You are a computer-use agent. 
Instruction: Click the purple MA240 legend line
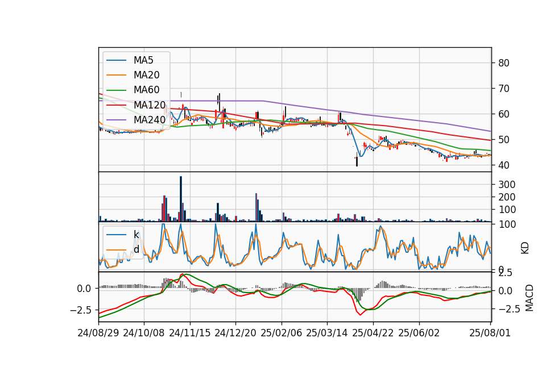116,120
